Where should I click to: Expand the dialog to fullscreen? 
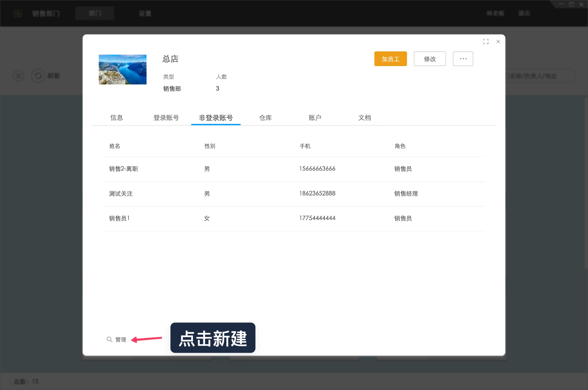click(x=486, y=42)
